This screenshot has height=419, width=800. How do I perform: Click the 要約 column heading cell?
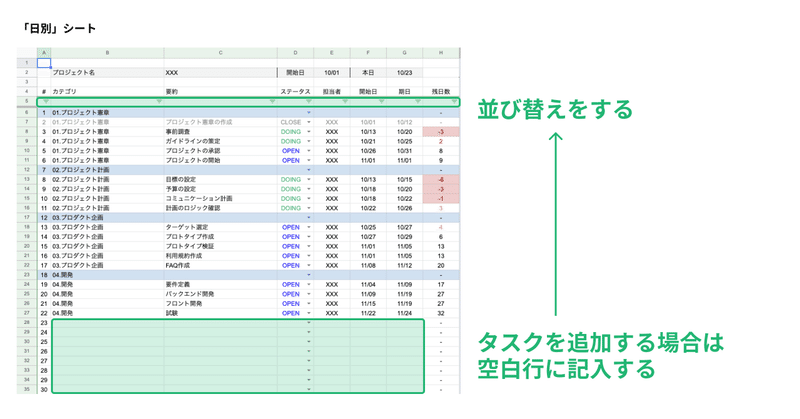[220, 91]
